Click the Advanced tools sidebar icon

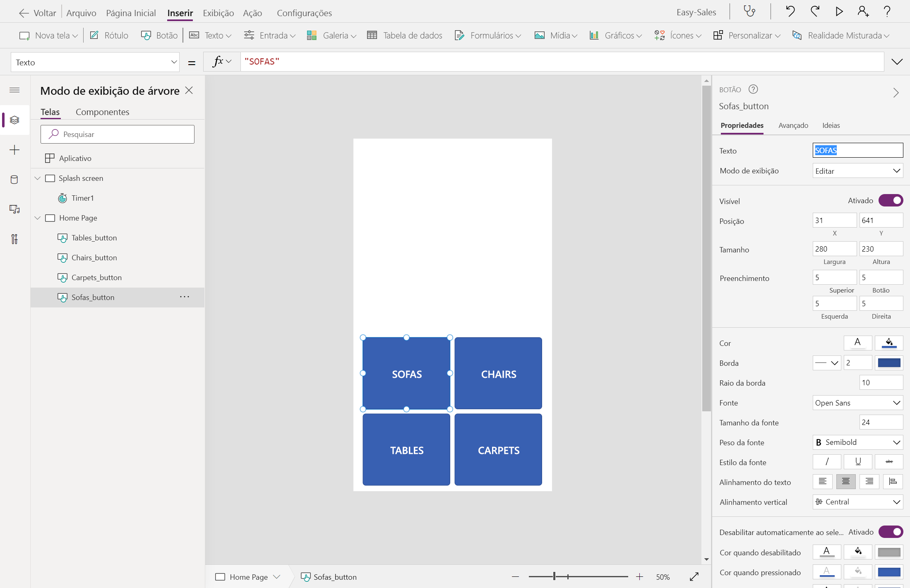[x=14, y=239]
